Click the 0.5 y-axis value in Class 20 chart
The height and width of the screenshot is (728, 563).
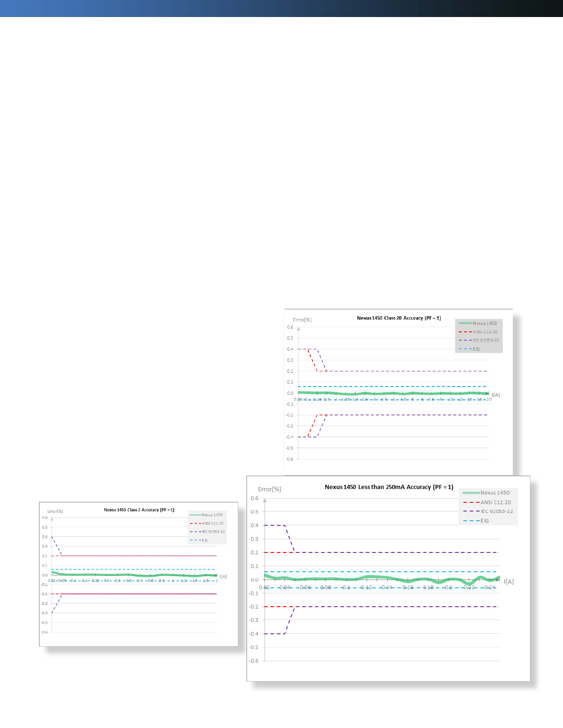[x=290, y=338]
